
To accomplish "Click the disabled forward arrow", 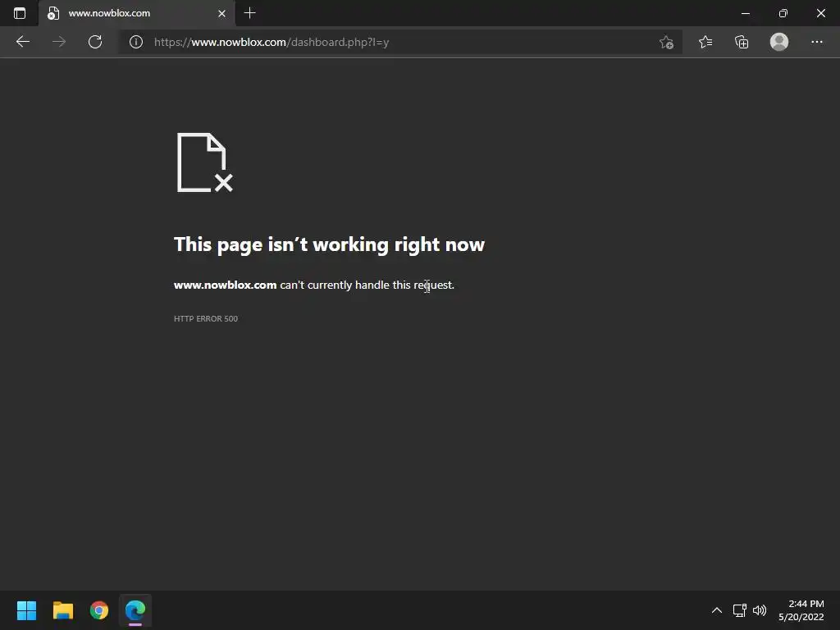I will point(59,42).
